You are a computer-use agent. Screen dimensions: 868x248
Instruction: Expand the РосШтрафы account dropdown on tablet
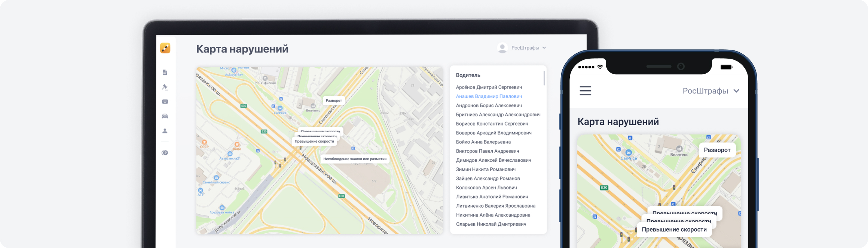coord(544,48)
